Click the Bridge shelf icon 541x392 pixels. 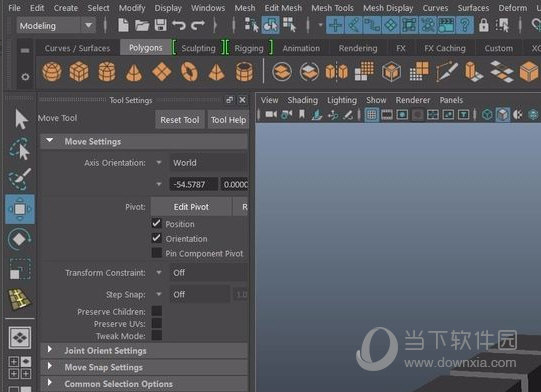click(x=501, y=72)
